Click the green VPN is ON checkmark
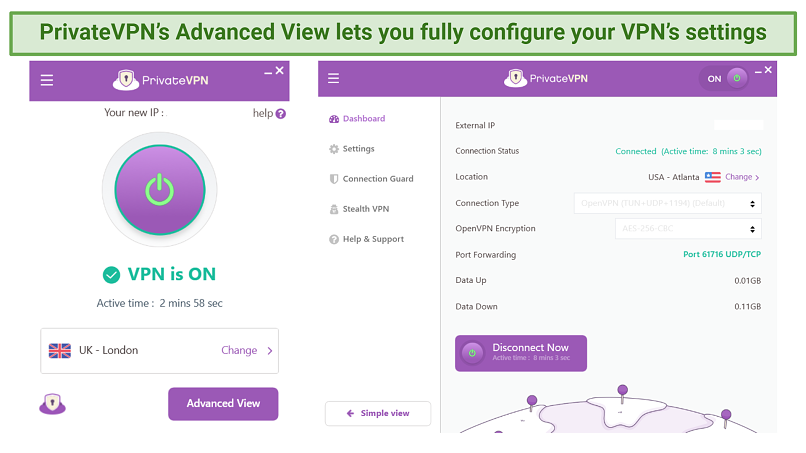Viewport: 806px width, 453px height. (111, 275)
